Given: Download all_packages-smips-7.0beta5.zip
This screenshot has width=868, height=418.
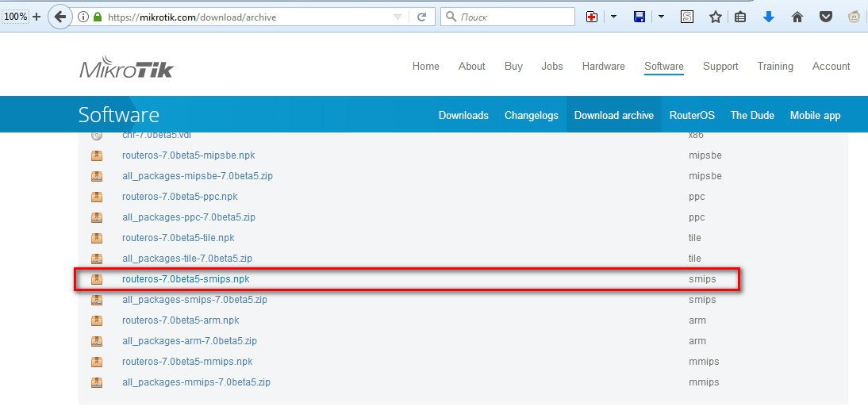Looking at the screenshot, I should tap(195, 300).
